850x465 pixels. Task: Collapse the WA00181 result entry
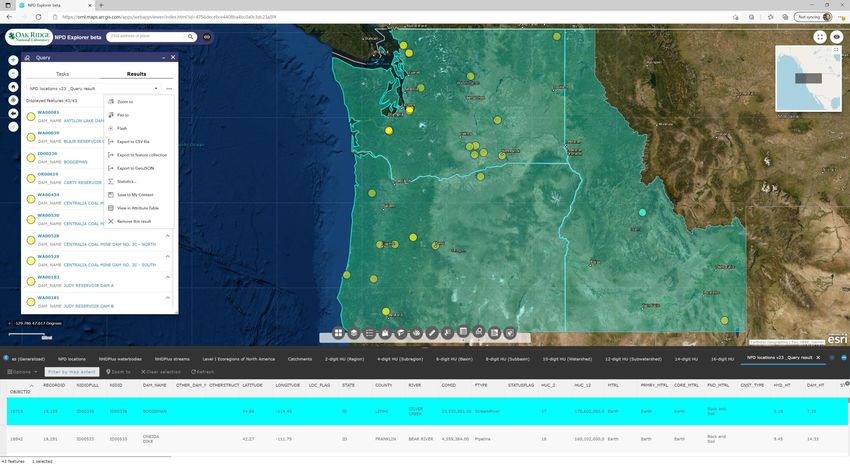click(x=168, y=298)
